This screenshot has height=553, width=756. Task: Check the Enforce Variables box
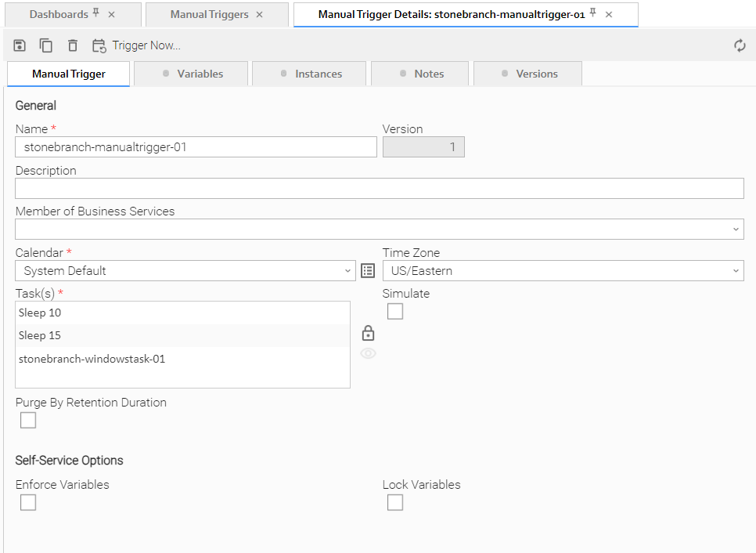pyautogui.click(x=28, y=503)
